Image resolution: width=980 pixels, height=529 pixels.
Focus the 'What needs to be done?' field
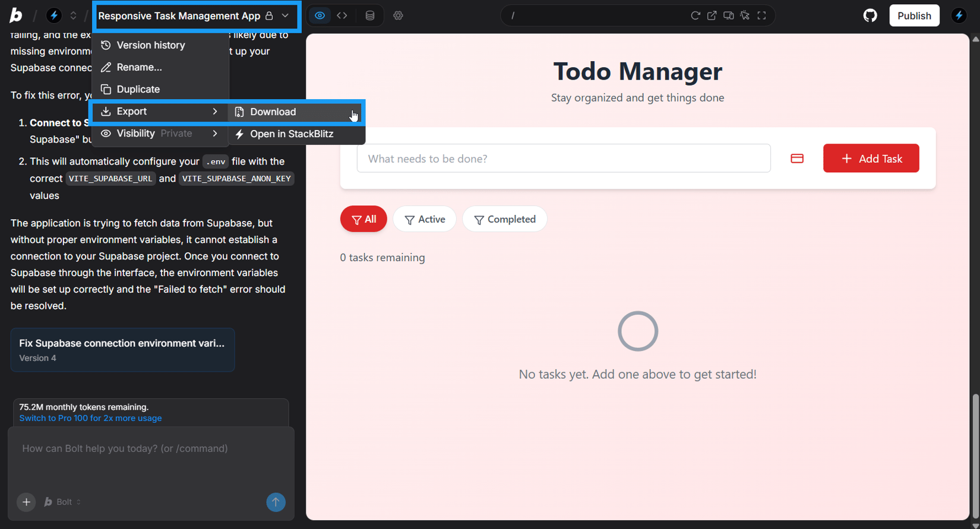564,159
